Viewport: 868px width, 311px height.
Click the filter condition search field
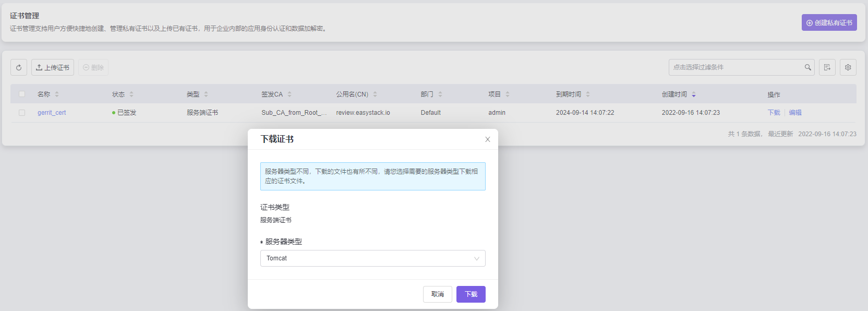[x=736, y=67]
